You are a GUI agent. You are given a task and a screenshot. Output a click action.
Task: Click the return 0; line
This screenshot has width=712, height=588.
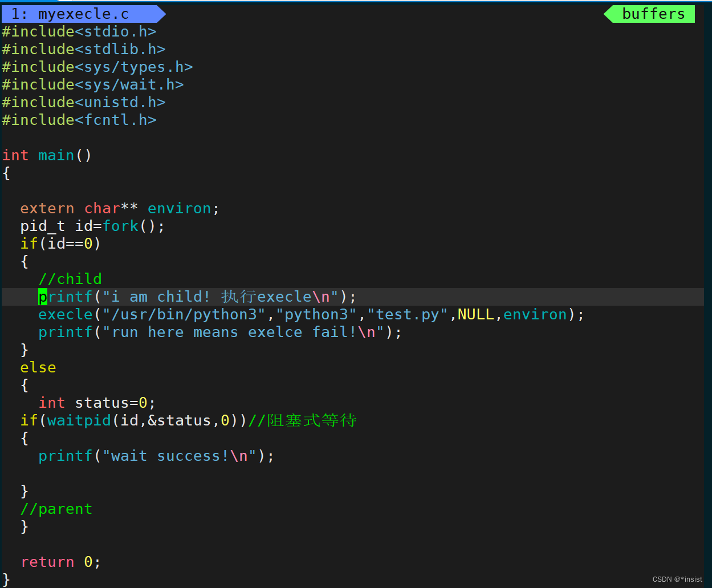(x=60, y=562)
